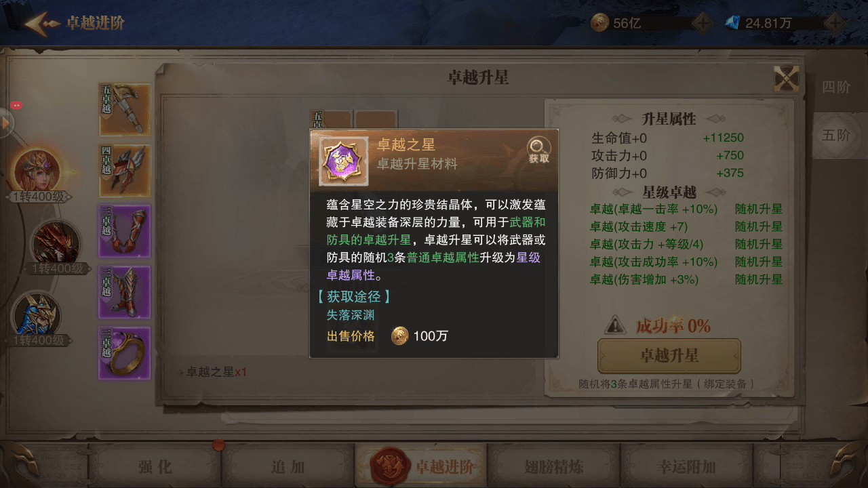Expand the left edge arrow panel
Viewport: 868px width, 488px height.
pyautogui.click(x=7, y=124)
